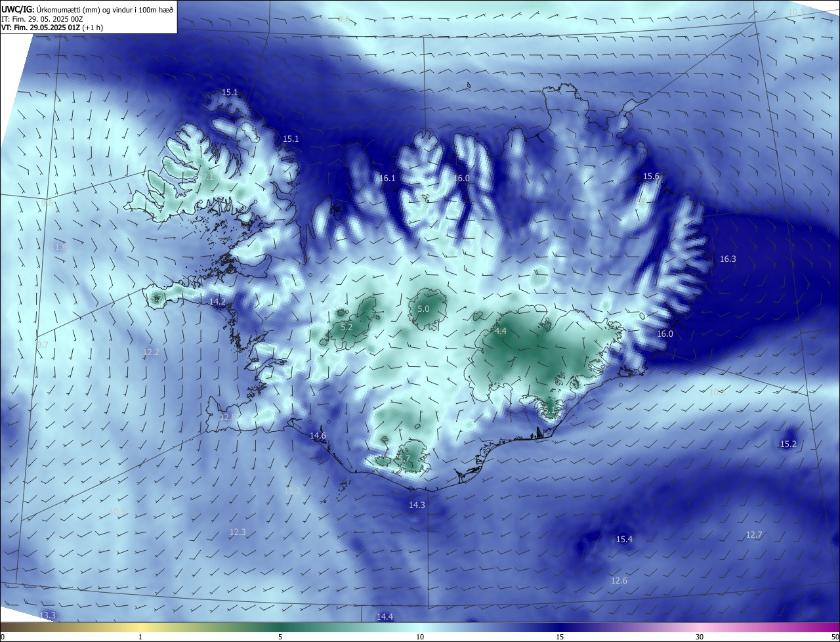Click the 9.7 value label
The image size is (840, 642).
pos(43,345)
